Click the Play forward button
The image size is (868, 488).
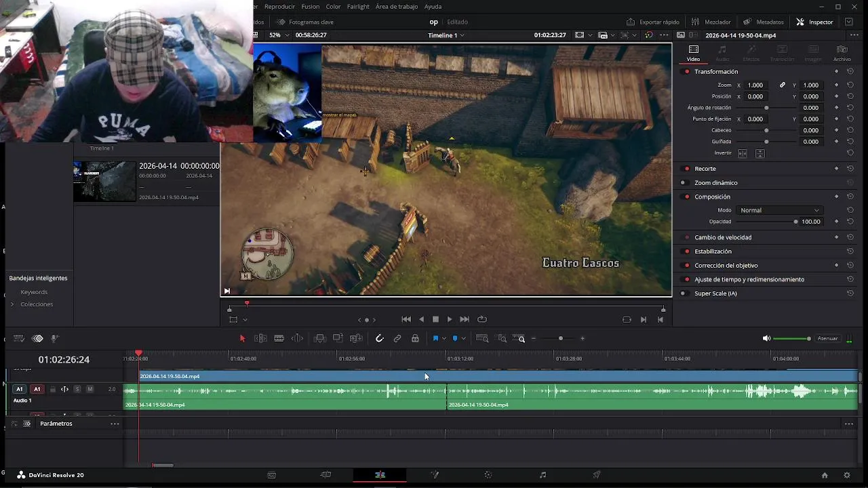[x=450, y=319]
